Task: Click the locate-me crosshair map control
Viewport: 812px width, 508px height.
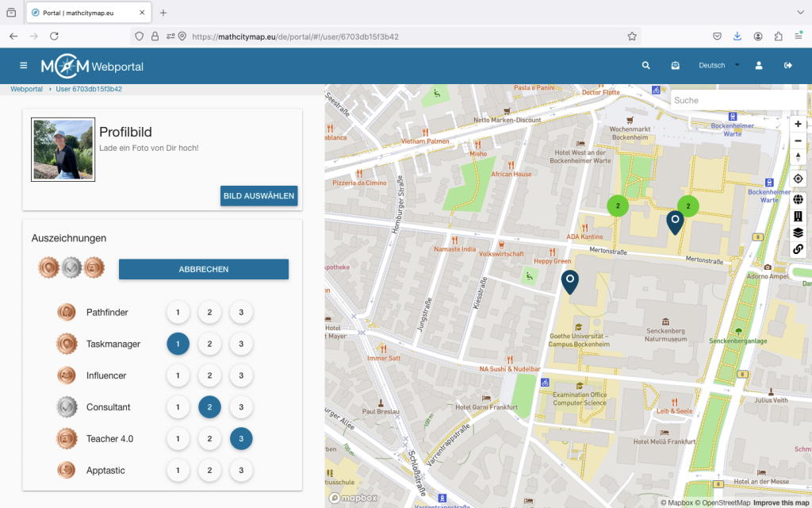Action: (x=798, y=179)
